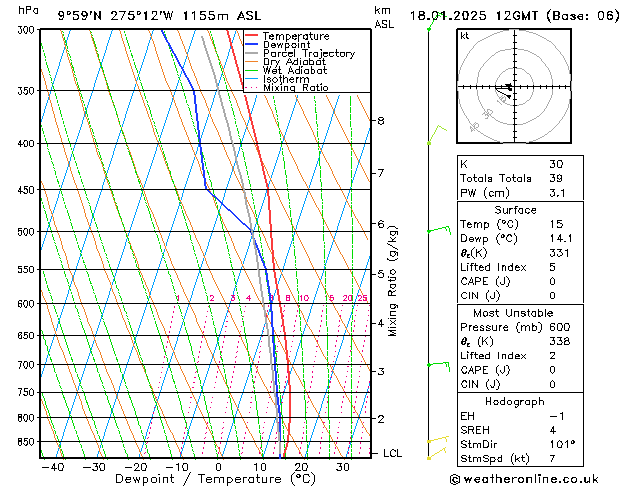Click the PW (cm) value 3.1
The width and height of the screenshot is (629, 486).
point(558,193)
